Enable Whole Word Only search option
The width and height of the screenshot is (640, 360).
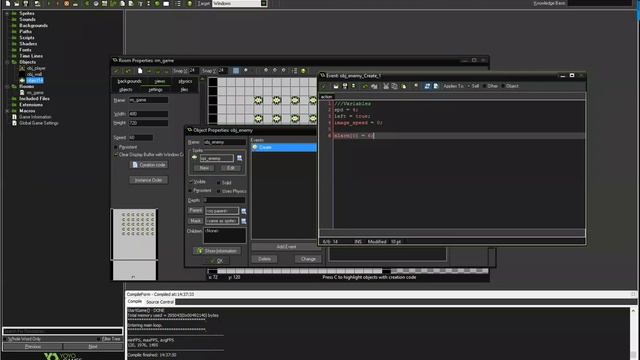pos(5,339)
